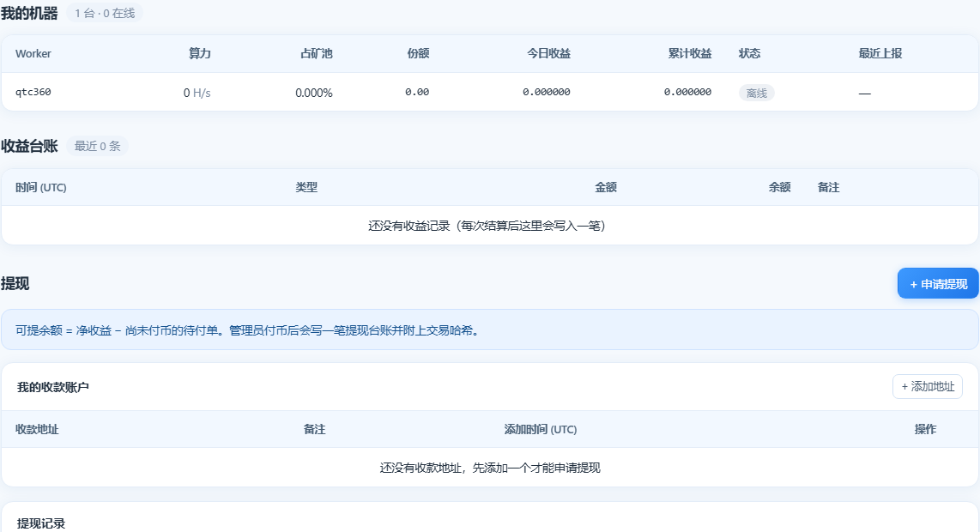Click the 累计收益 column header
This screenshot has width=980, height=532.
690,54
